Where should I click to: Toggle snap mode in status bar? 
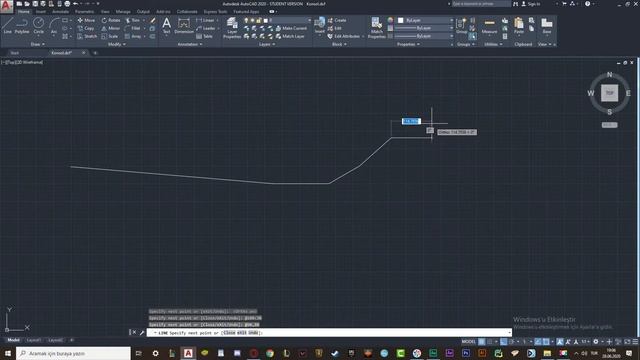point(489,342)
